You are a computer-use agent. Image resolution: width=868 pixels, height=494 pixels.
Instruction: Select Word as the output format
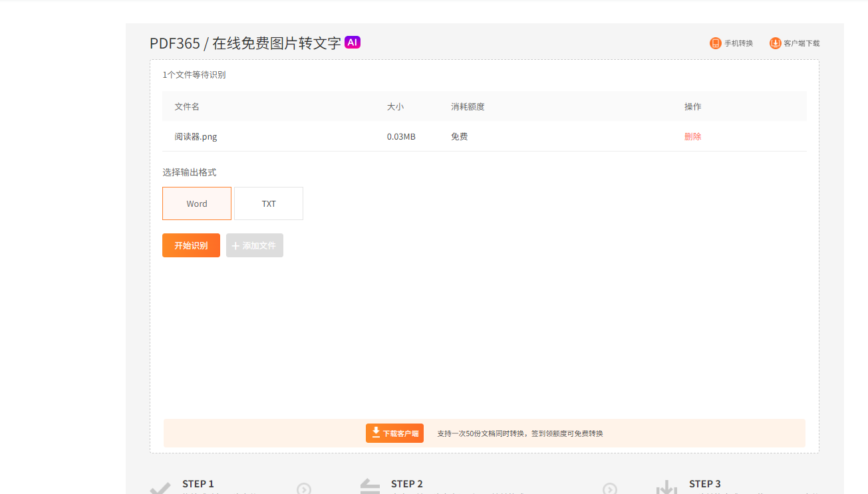click(x=197, y=203)
